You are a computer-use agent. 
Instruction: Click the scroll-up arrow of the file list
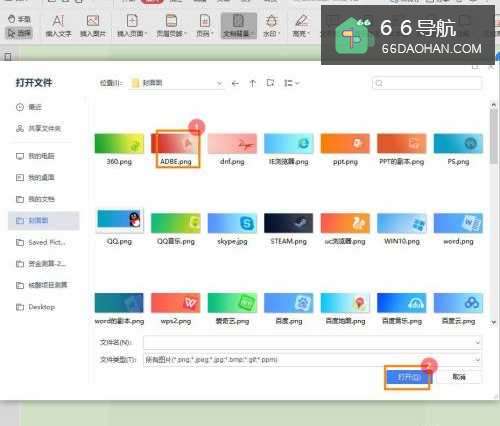click(x=494, y=105)
